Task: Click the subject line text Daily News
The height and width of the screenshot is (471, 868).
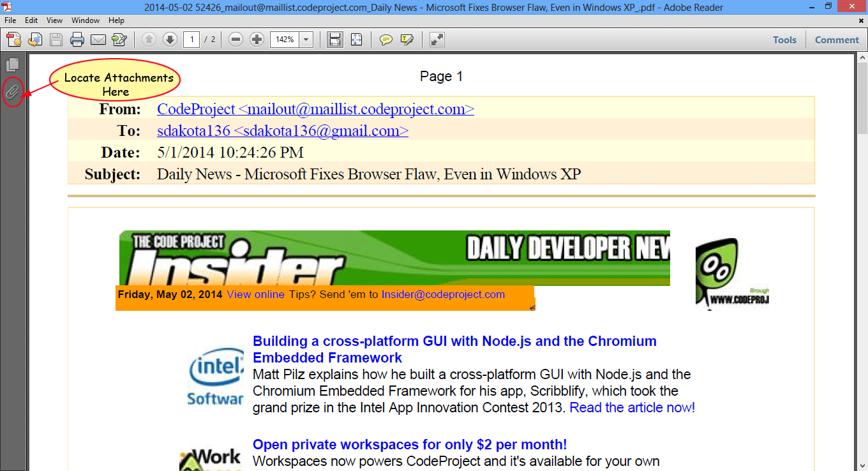Action: coord(369,174)
